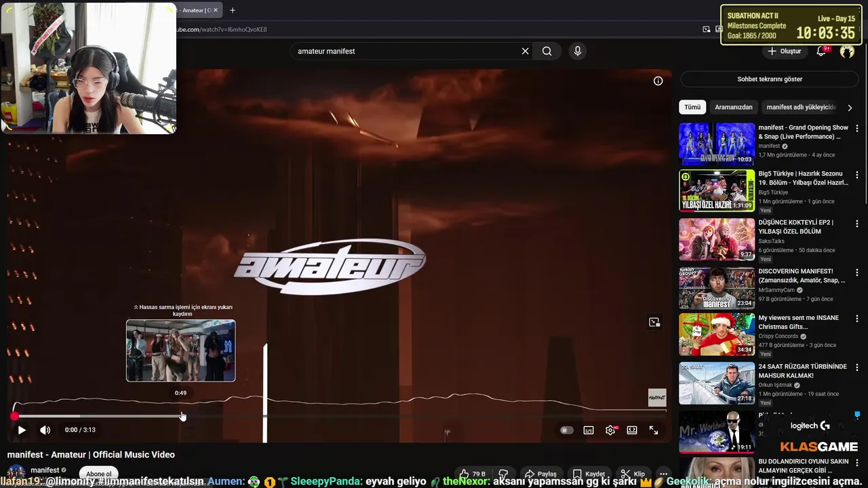Show chat replay with Sohbet tekrarını göster

coord(770,79)
